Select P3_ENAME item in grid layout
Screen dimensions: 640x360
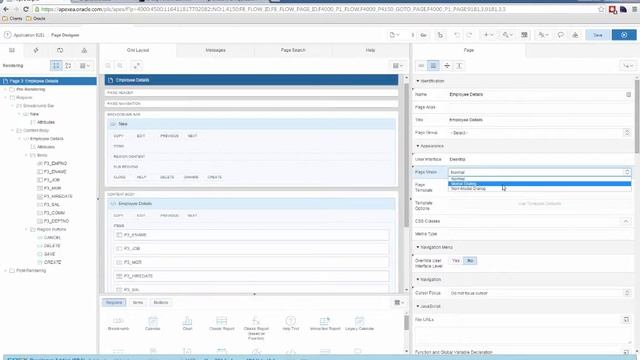(251, 235)
